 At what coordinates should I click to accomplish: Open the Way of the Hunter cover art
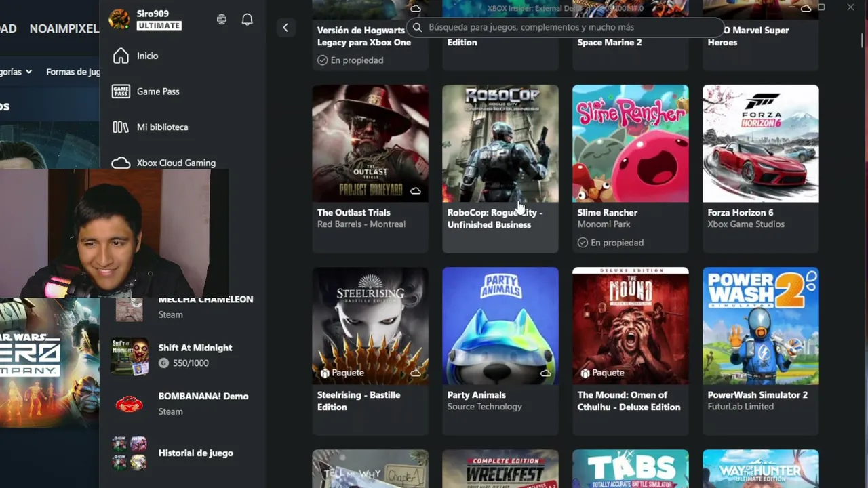click(761, 469)
